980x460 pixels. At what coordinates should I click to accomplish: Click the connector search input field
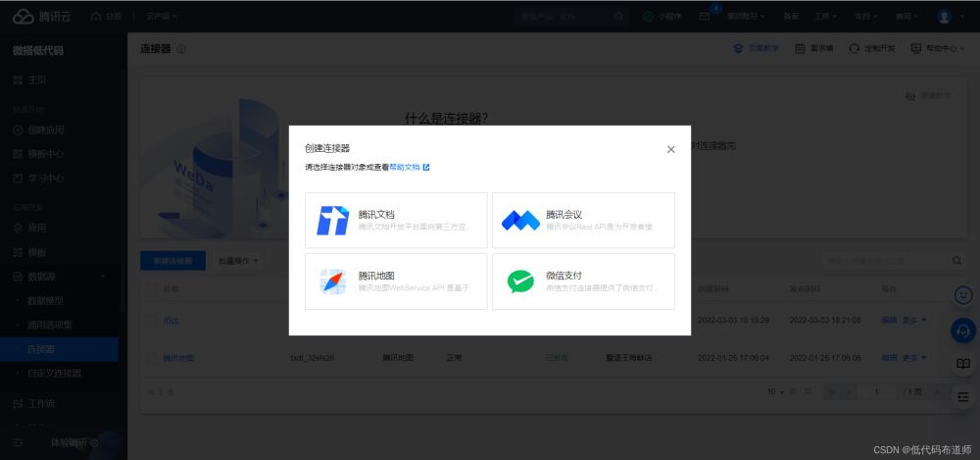[884, 260]
